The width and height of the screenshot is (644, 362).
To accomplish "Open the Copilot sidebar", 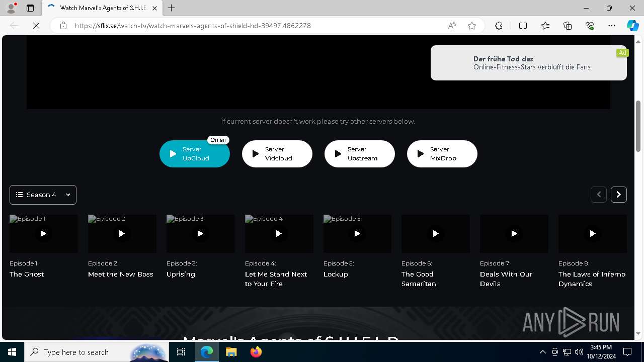I will click(x=632, y=26).
